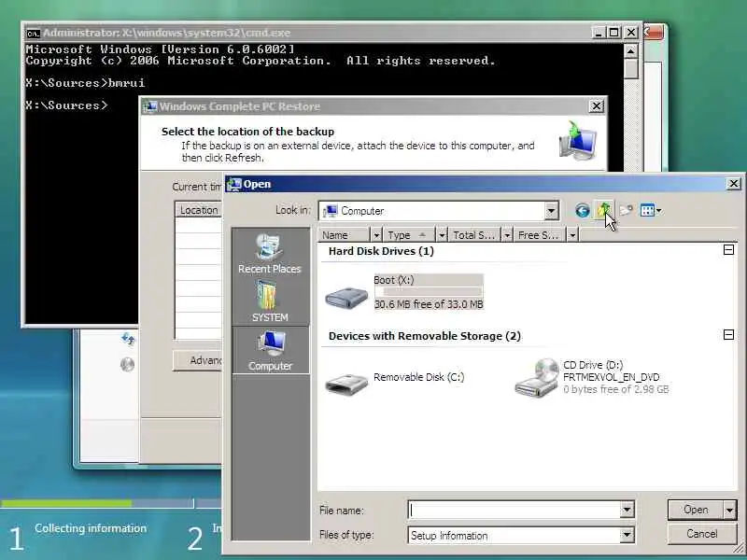Open the Name column dropdown arrow

tap(376, 235)
